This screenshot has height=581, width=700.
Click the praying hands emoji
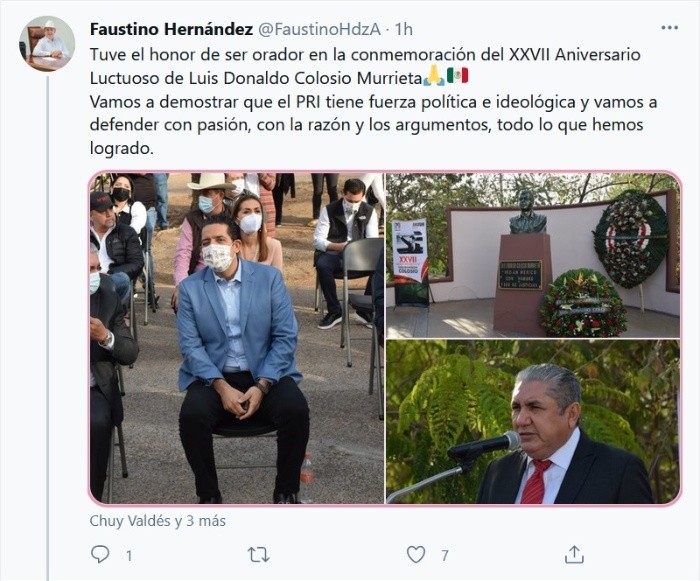coord(433,76)
